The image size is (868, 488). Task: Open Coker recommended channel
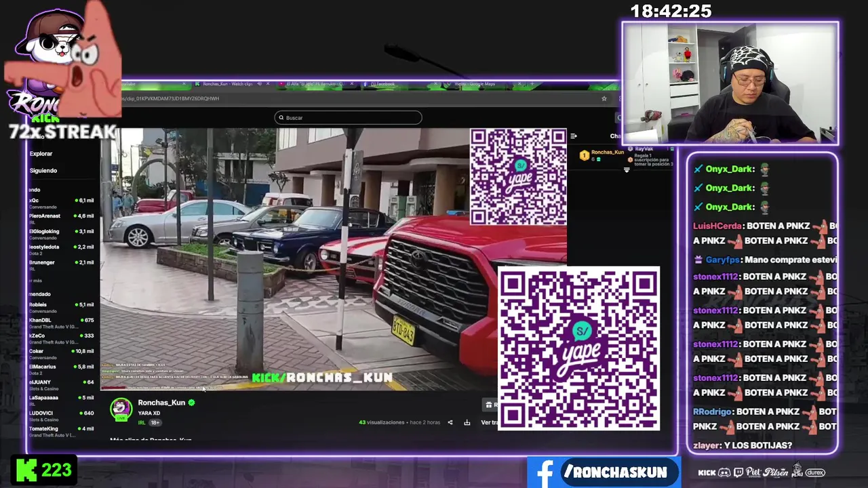pyautogui.click(x=62, y=354)
